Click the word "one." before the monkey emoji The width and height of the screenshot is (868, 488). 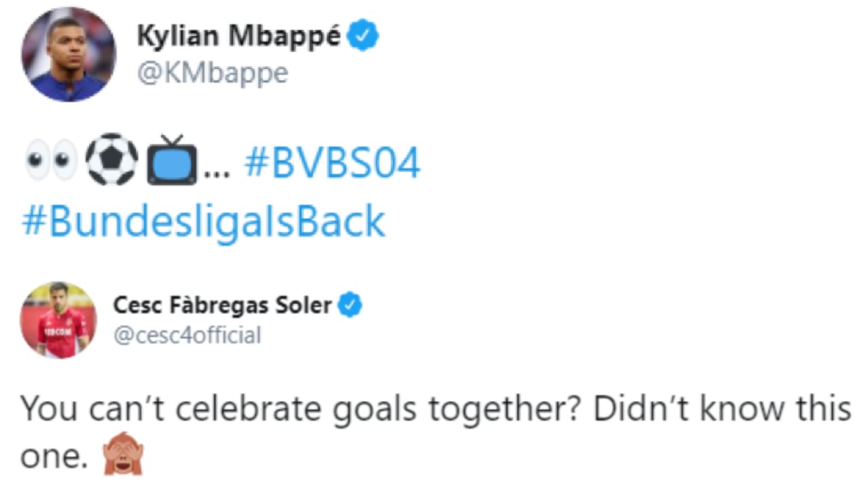(54, 459)
